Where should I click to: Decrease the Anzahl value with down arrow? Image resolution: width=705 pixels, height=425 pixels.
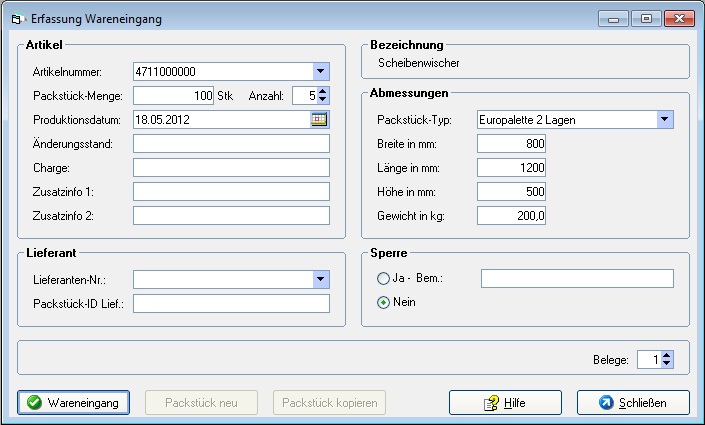coord(323,100)
